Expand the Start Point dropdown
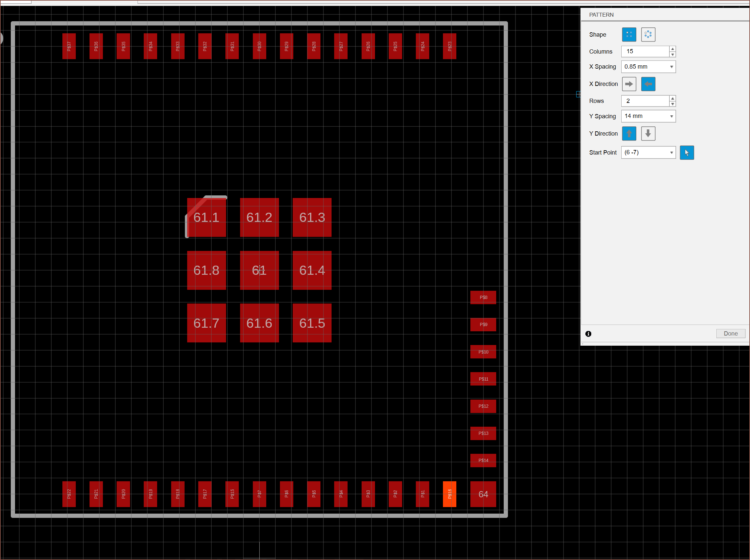750x560 pixels. (x=671, y=153)
